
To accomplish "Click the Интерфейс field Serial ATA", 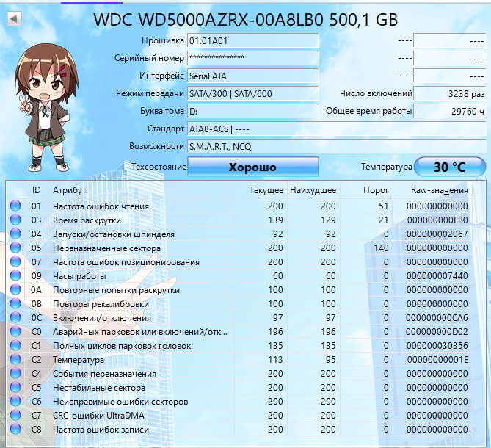I will tap(253, 76).
